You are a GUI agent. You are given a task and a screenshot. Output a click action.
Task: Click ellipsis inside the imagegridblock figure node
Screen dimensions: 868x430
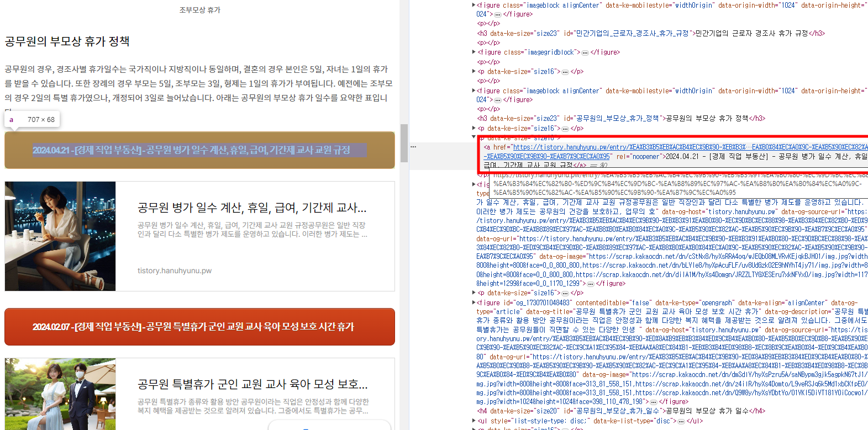585,52
